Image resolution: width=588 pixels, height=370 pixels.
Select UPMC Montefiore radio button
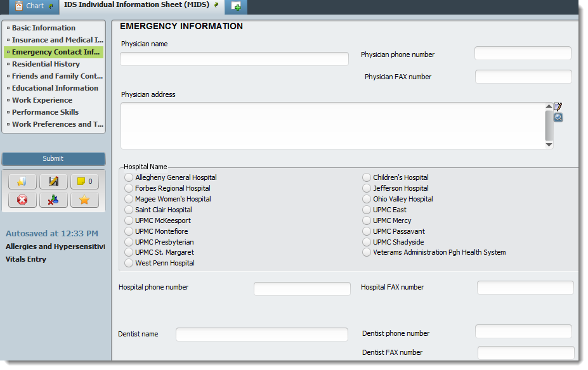click(129, 231)
